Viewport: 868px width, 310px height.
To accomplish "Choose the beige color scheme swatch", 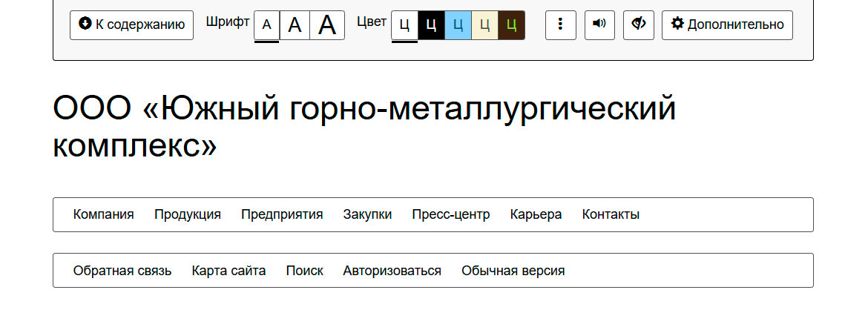I will (484, 25).
